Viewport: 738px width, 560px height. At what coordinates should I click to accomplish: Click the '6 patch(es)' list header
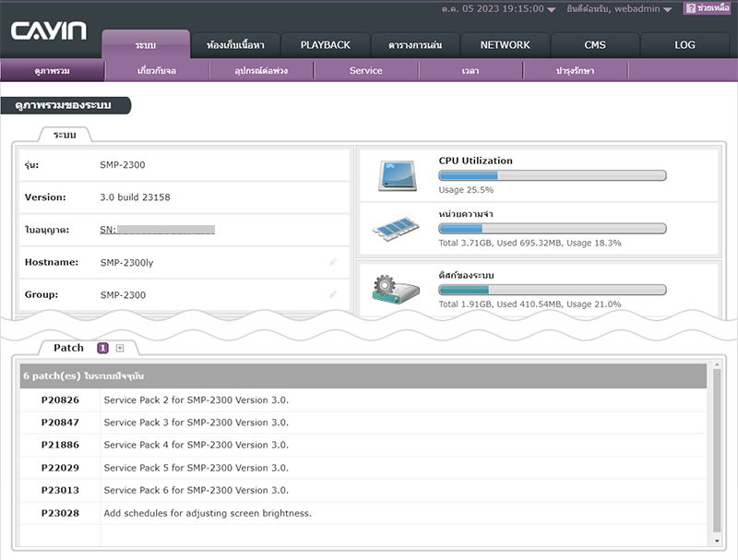(x=363, y=376)
